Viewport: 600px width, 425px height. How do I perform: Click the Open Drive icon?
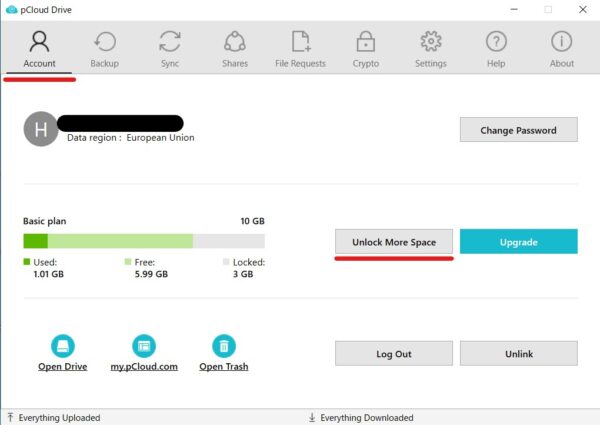point(63,346)
